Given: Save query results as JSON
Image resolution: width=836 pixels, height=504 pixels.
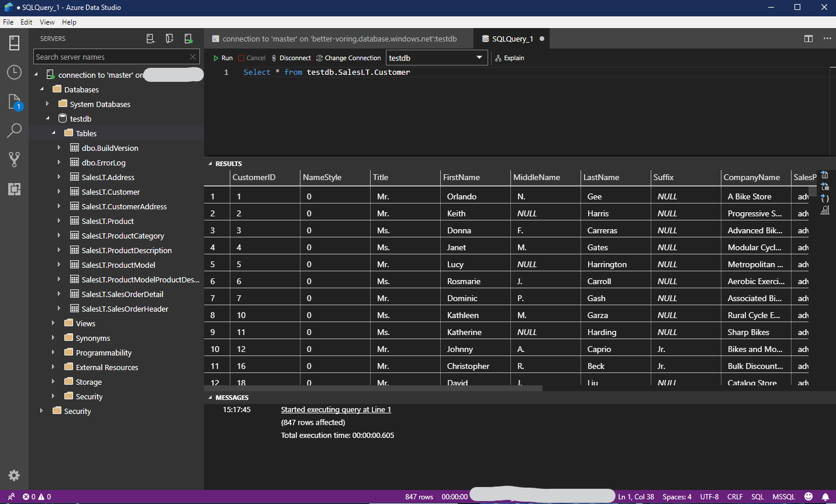Looking at the screenshot, I should (x=824, y=198).
